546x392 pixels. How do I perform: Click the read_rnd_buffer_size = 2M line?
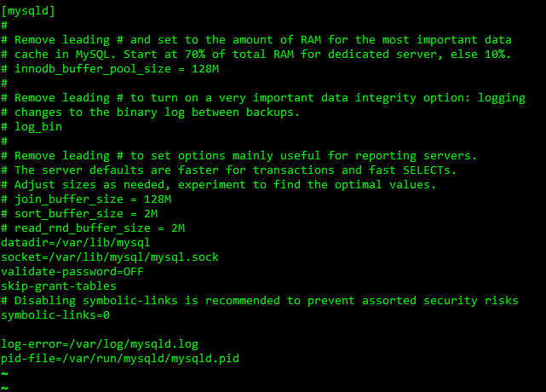point(93,228)
